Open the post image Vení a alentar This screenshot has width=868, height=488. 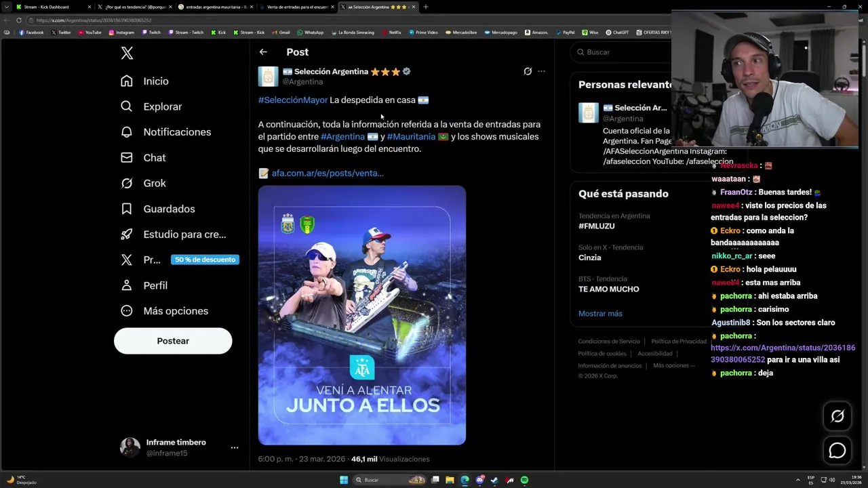tap(362, 315)
